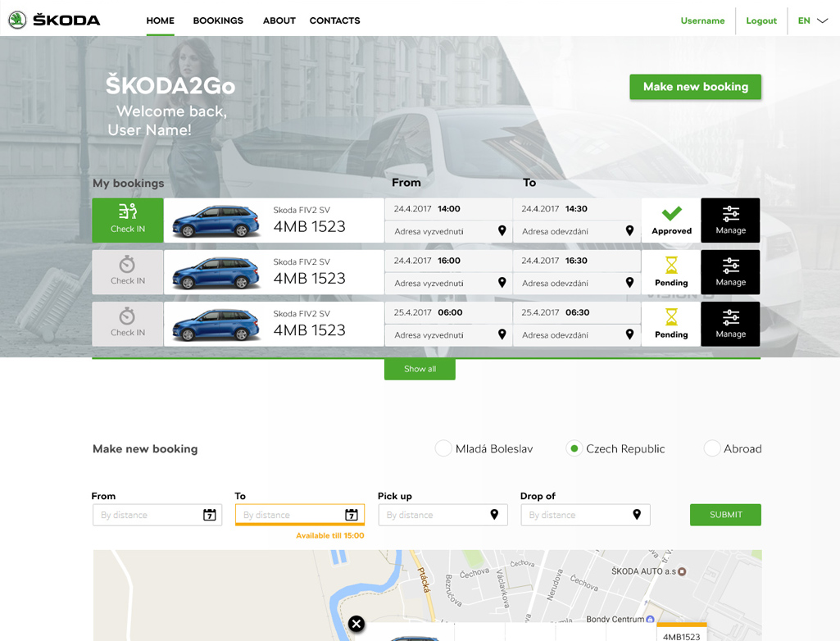This screenshot has width=840, height=641.
Task: Manage the approved 14:00 booking
Action: coord(731,220)
